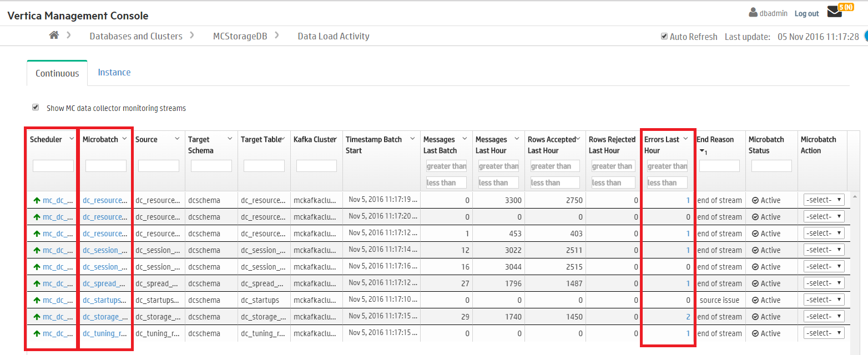Open Microbatch Action select in first row
Image resolution: width=868 pixels, height=355 pixels.
click(x=824, y=200)
